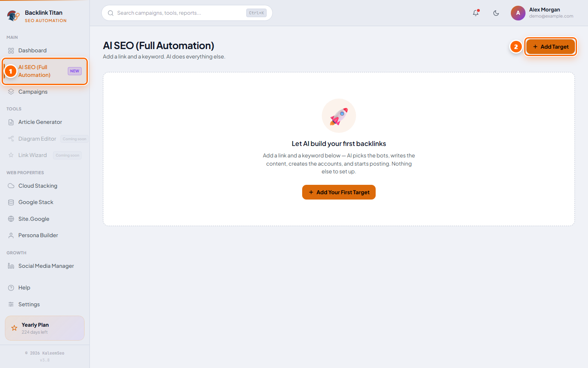Open Campaigns section label
This screenshot has height=368, width=588.
[33, 92]
